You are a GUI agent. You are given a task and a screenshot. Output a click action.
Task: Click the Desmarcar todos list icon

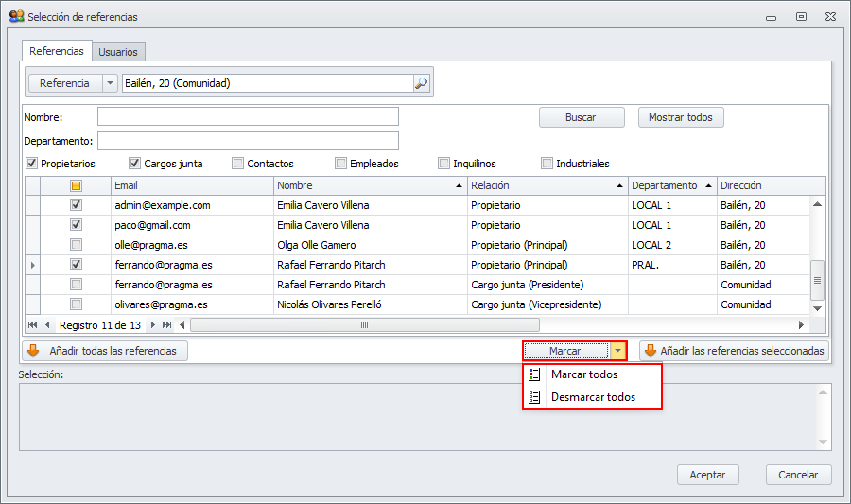pos(535,397)
